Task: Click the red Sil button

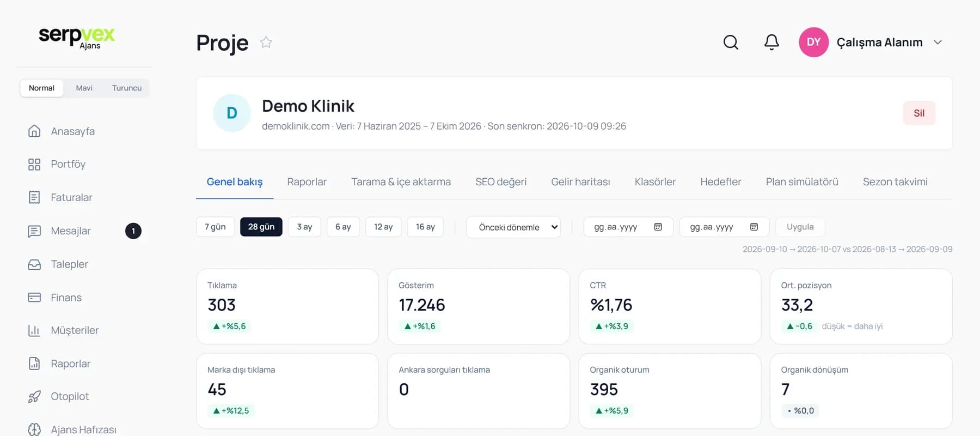Action: click(x=919, y=113)
